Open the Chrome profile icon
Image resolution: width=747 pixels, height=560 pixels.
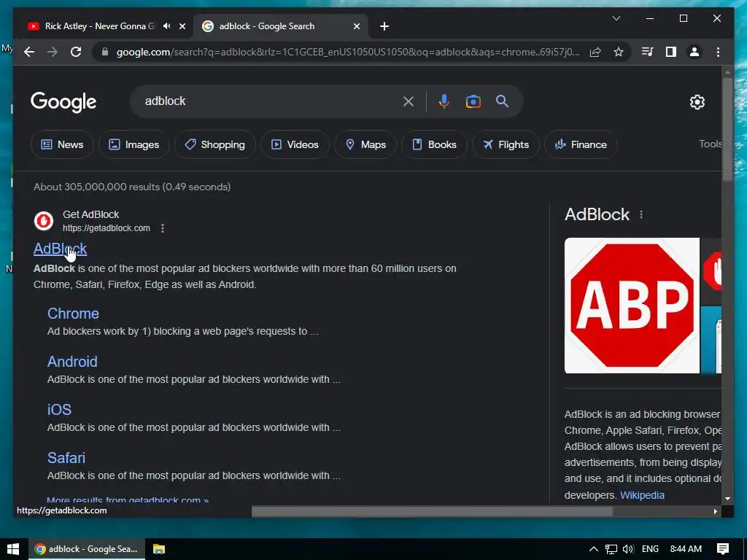(x=694, y=52)
